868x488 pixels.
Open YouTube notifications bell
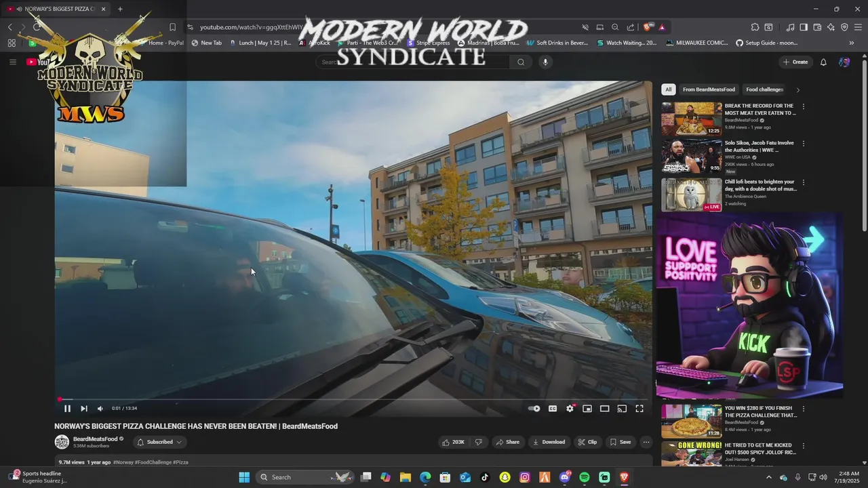pyautogui.click(x=823, y=62)
